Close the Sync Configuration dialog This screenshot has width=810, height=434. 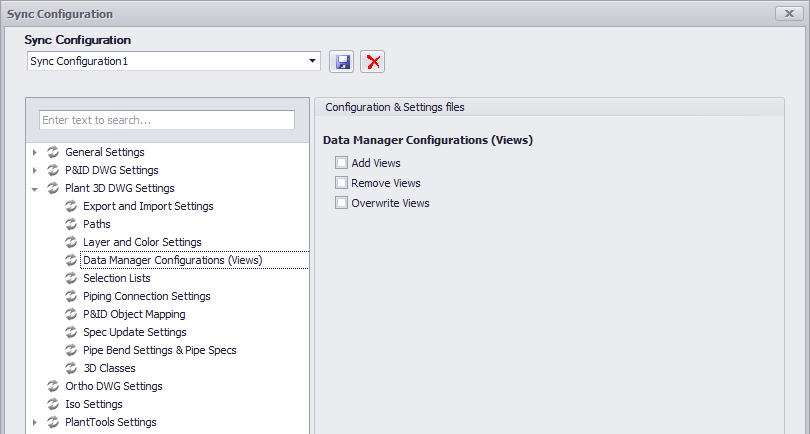tap(789, 14)
